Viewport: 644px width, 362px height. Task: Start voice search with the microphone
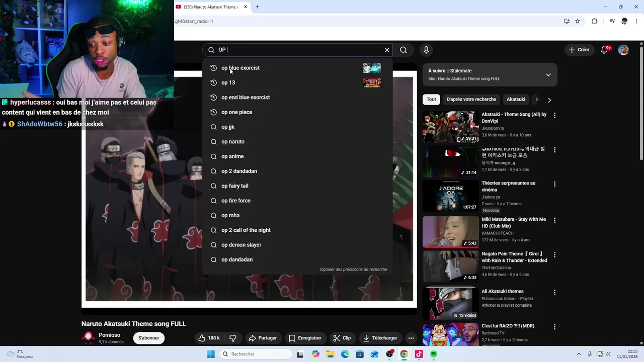tap(426, 50)
